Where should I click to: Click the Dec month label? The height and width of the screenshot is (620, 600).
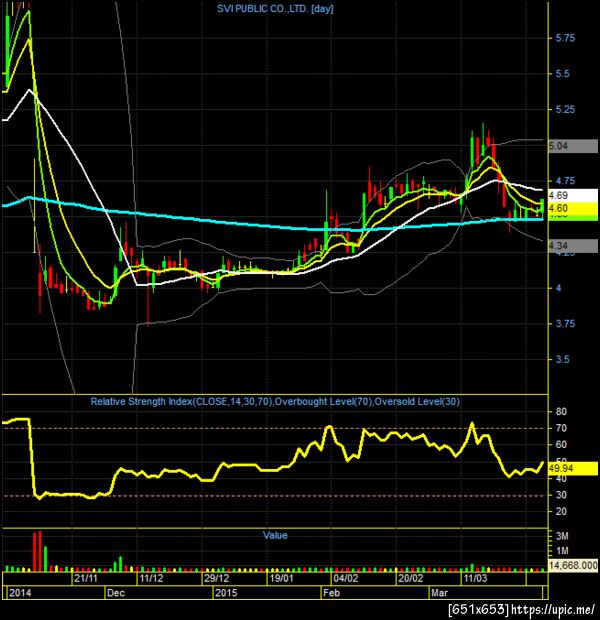(x=116, y=593)
